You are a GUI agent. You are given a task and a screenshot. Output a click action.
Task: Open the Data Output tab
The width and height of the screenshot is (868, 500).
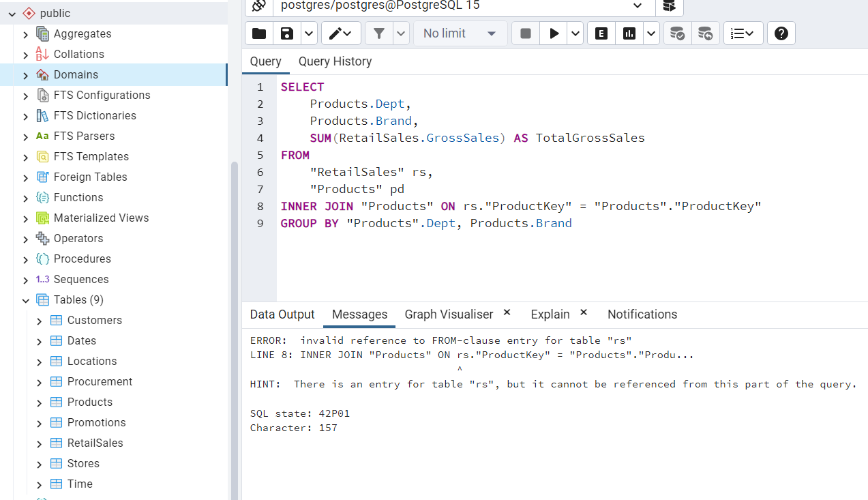coord(282,314)
